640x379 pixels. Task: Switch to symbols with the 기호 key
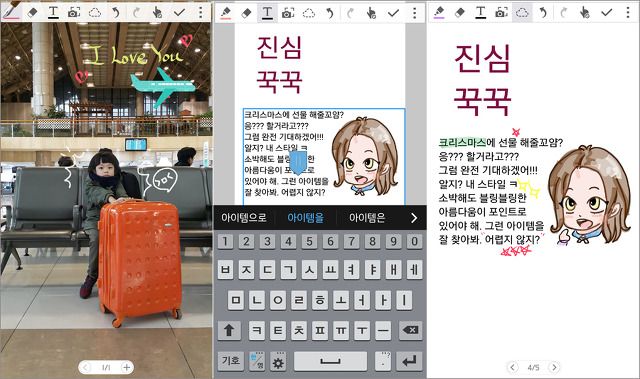[231, 361]
